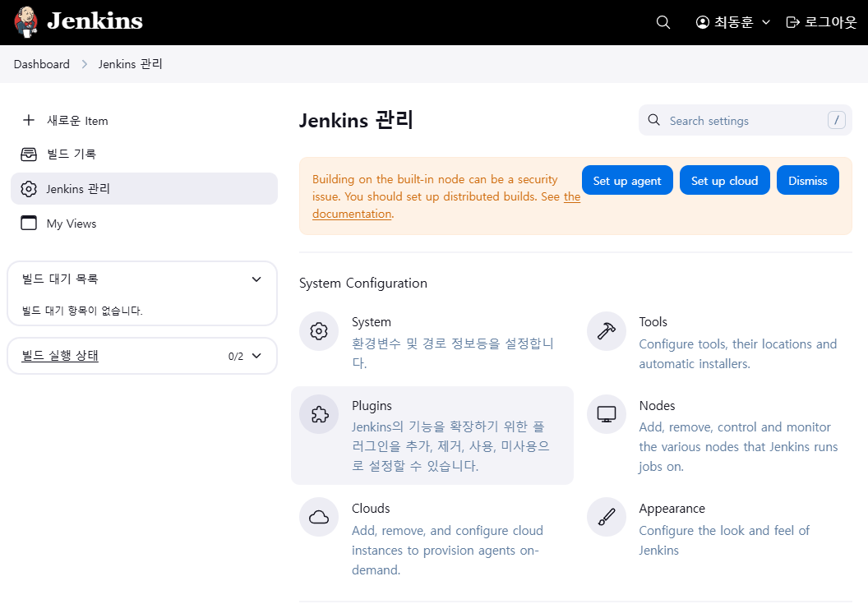
Task: Click the Appearance paintbrush icon
Action: tap(606, 517)
